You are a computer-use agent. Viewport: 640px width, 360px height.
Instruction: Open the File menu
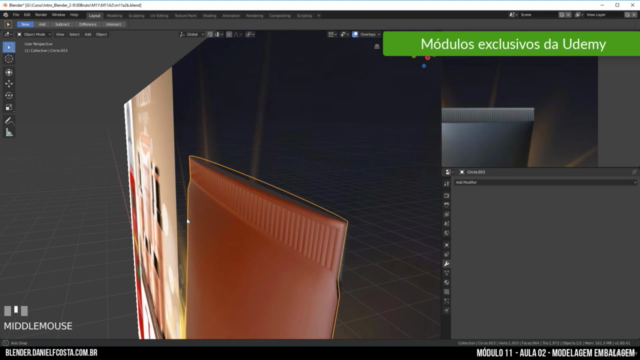(16, 15)
